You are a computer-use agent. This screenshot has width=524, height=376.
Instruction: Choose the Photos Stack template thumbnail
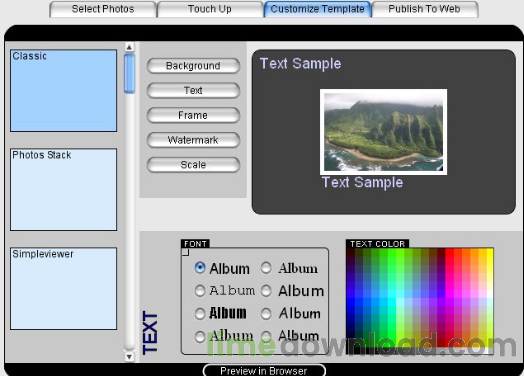pos(63,190)
